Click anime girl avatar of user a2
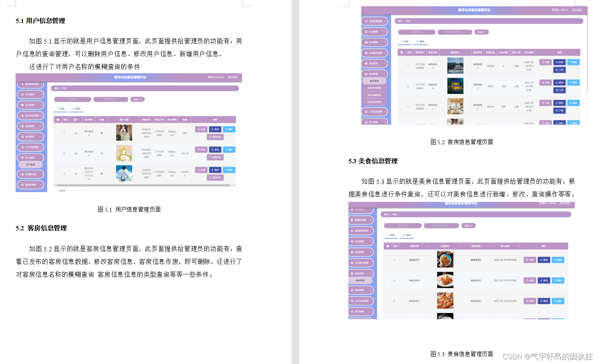This screenshot has width=599, height=364. tap(124, 153)
